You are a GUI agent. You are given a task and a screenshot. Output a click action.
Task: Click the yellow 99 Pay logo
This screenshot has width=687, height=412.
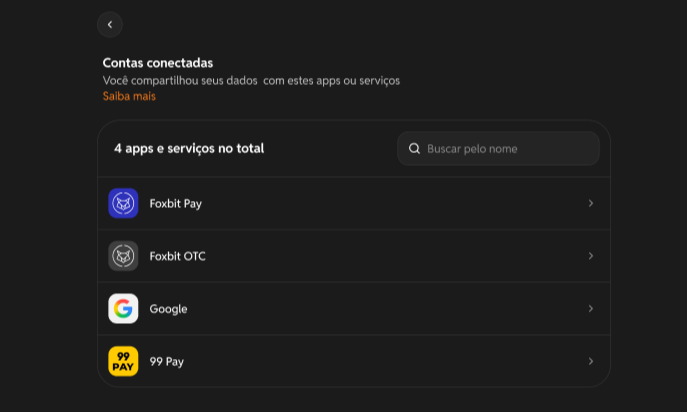[123, 361]
